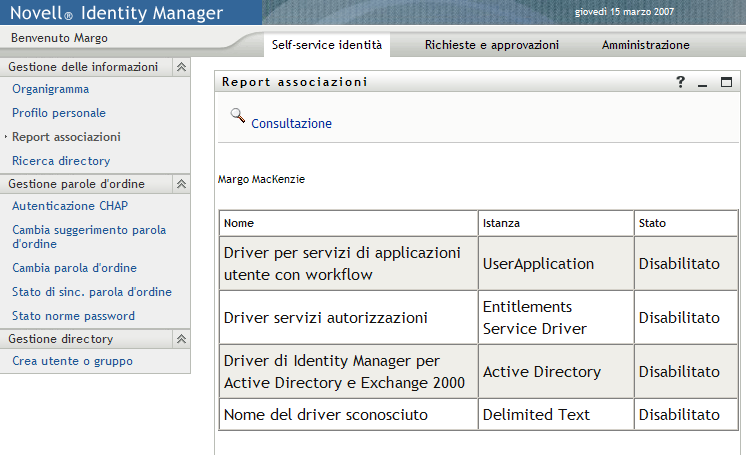Minimize the Report associazioni portlet
746x455 pixels.
pyautogui.click(x=703, y=83)
